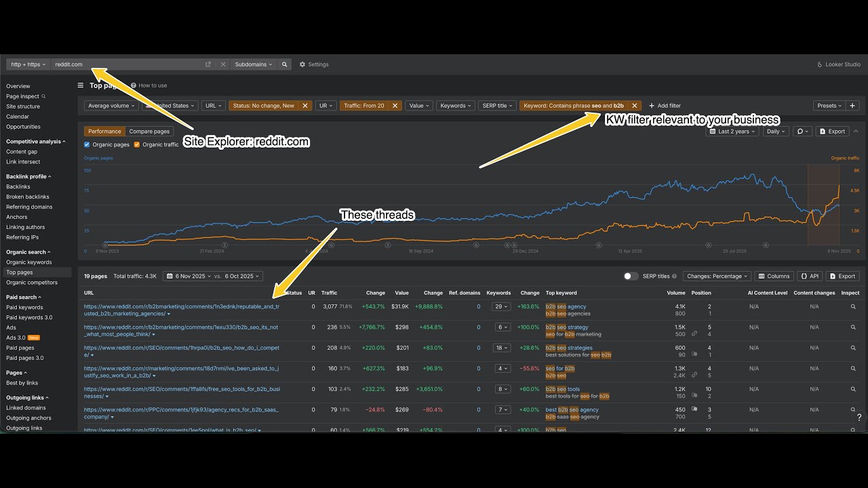Screen dimensions: 868x488
Task: Remove the Keyword contains seo and b2b filter
Action: [x=635, y=106]
